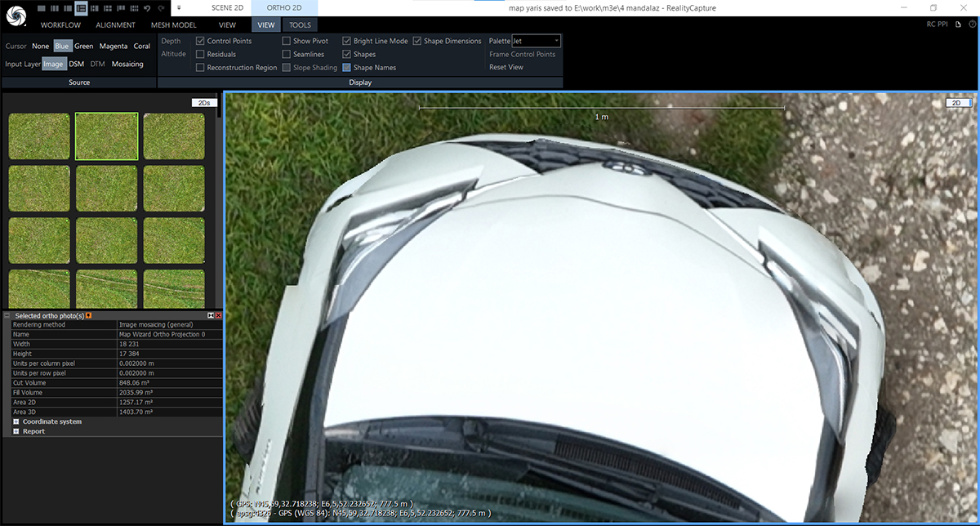
Task: Open the MESH MODEL ribbon tab
Action: (174, 25)
